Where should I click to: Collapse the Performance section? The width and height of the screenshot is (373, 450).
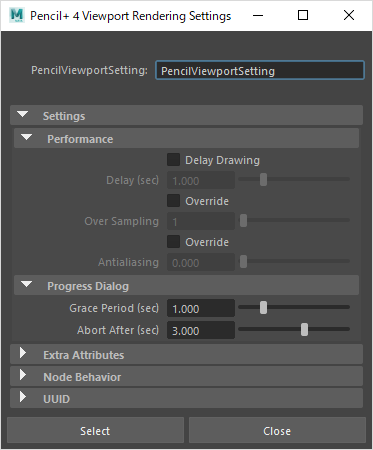(x=26, y=137)
